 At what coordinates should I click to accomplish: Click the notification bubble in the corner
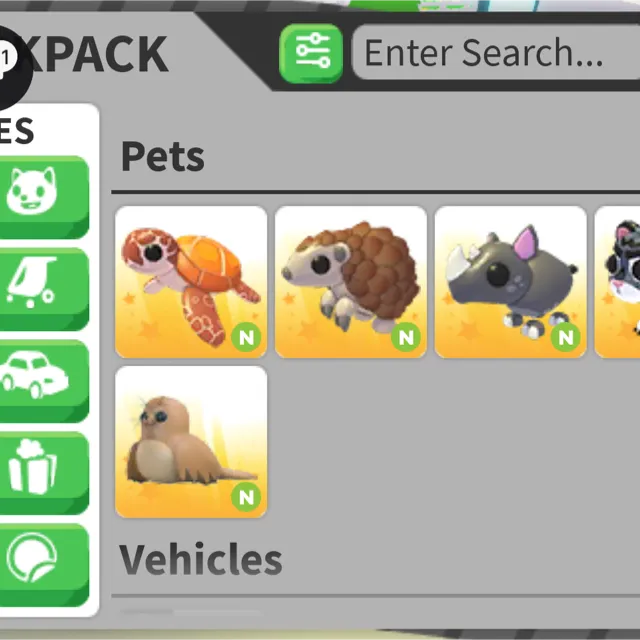tap(6, 61)
